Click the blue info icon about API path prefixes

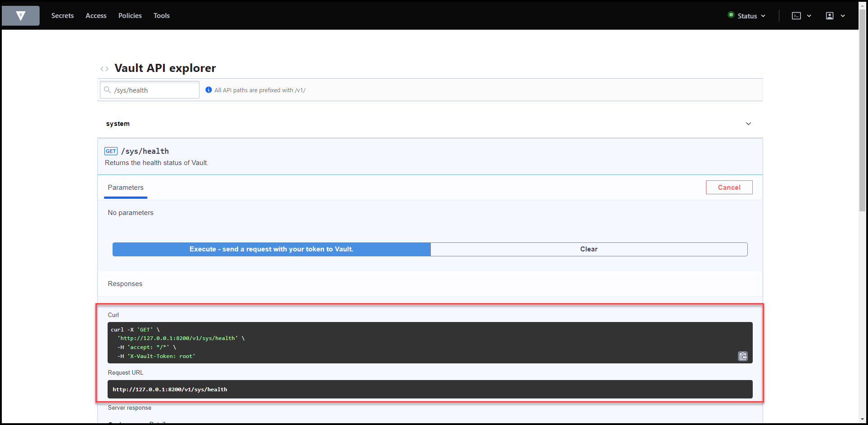pyautogui.click(x=208, y=90)
